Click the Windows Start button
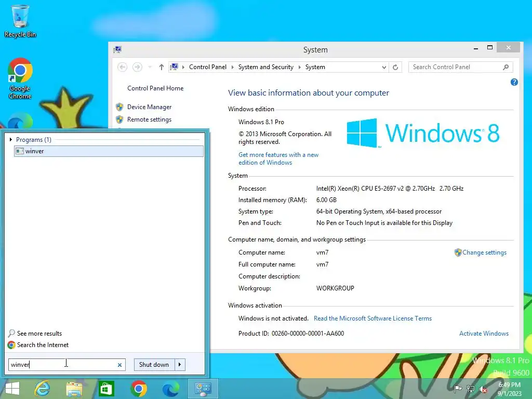 coord(12,389)
